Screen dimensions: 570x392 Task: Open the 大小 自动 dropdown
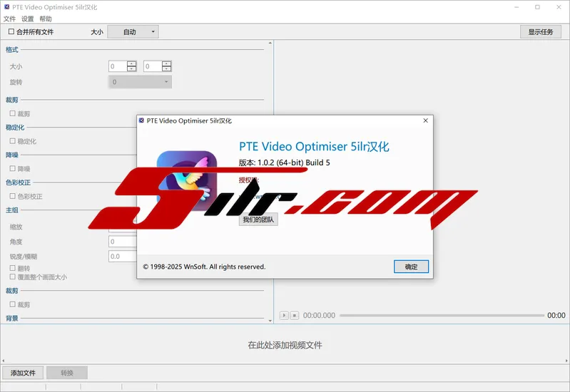click(133, 32)
